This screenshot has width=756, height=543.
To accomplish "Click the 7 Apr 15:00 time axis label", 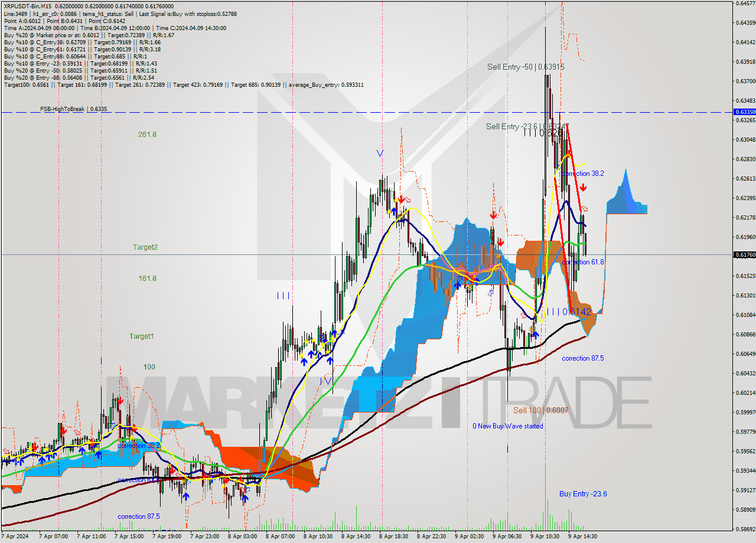I will [129, 537].
